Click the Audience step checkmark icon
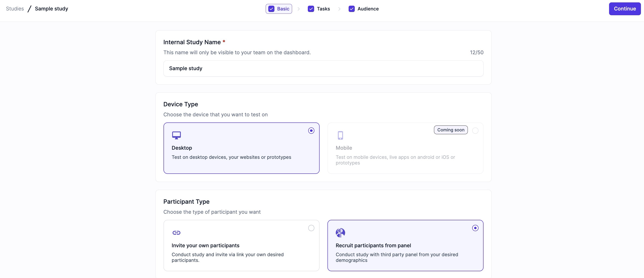This screenshot has height=278, width=644. pyautogui.click(x=351, y=9)
